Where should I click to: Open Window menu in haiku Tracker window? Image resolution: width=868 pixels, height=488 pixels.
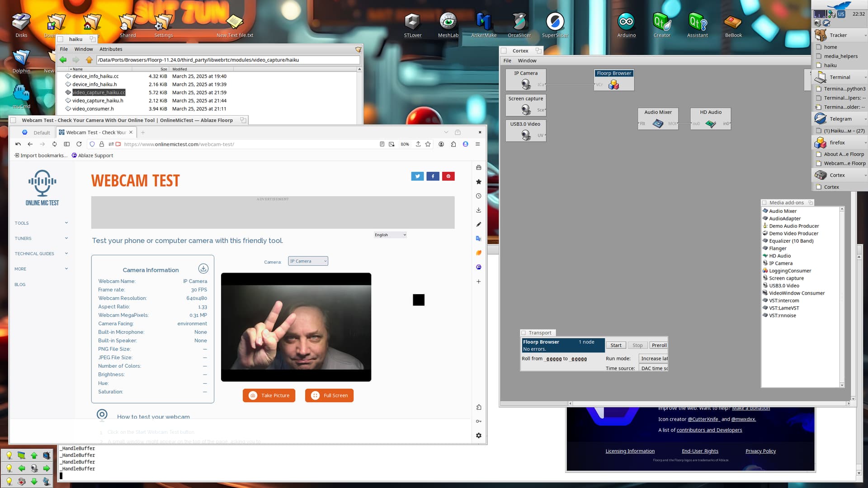coord(84,49)
